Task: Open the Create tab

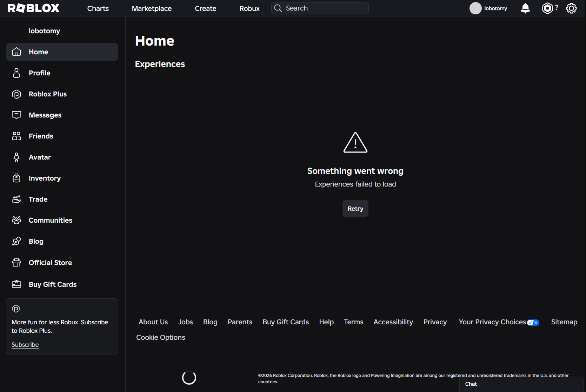Action: (206, 8)
